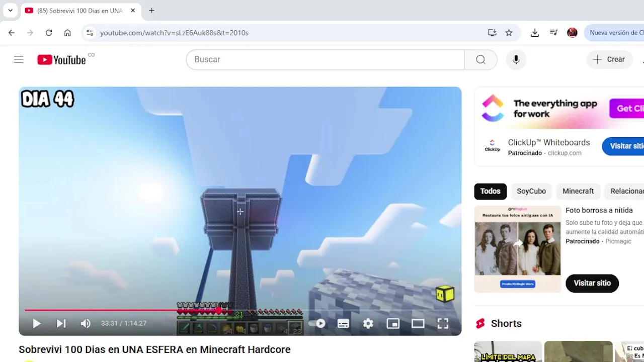Viewport: 644px width, 362px height.
Task: Enter fullscreen mode
Action: click(x=443, y=323)
